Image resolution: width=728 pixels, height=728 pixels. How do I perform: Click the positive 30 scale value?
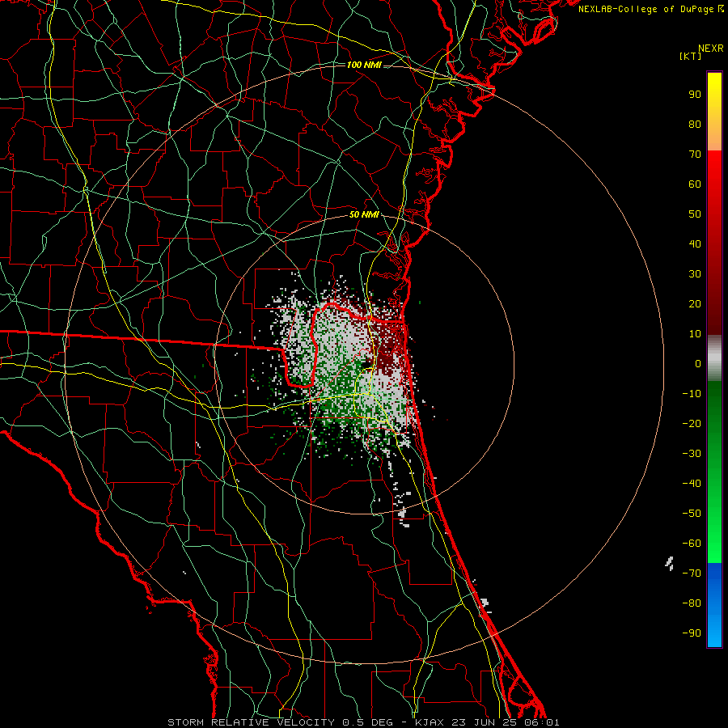(695, 274)
